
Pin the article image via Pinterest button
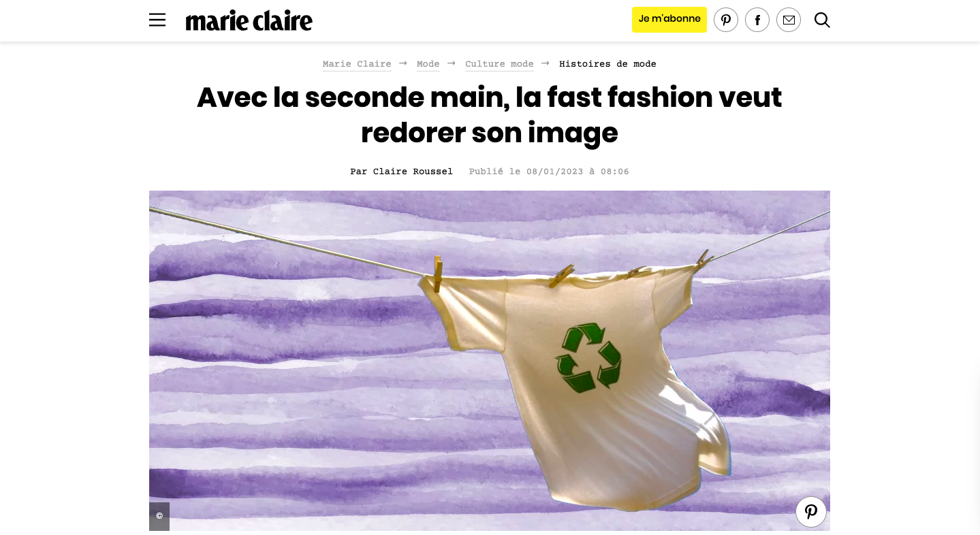pyautogui.click(x=811, y=512)
